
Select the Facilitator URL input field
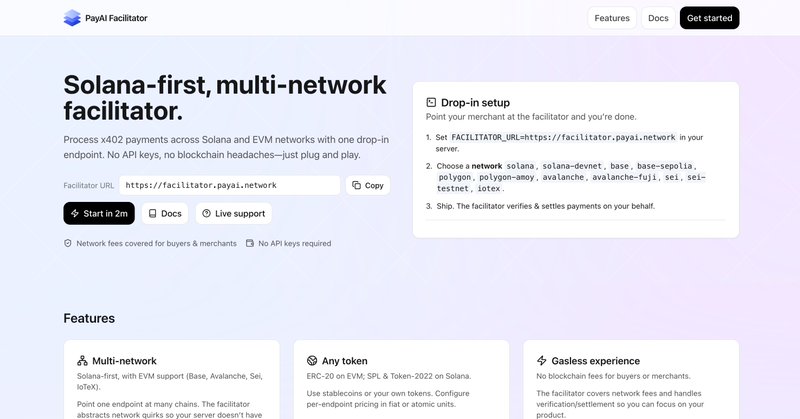tap(230, 185)
